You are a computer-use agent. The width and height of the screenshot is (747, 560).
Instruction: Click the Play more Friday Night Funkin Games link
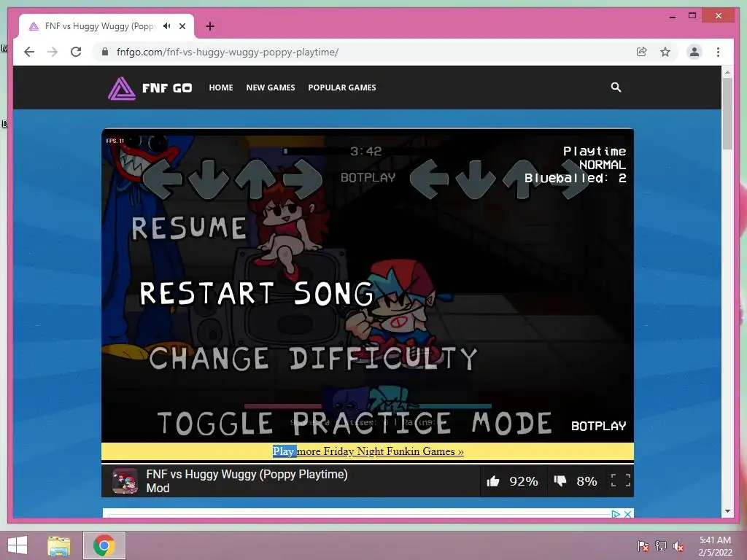368,451
